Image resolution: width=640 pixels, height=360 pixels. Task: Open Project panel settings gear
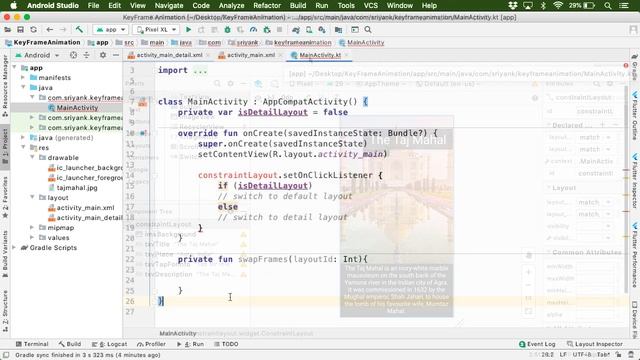(102, 55)
